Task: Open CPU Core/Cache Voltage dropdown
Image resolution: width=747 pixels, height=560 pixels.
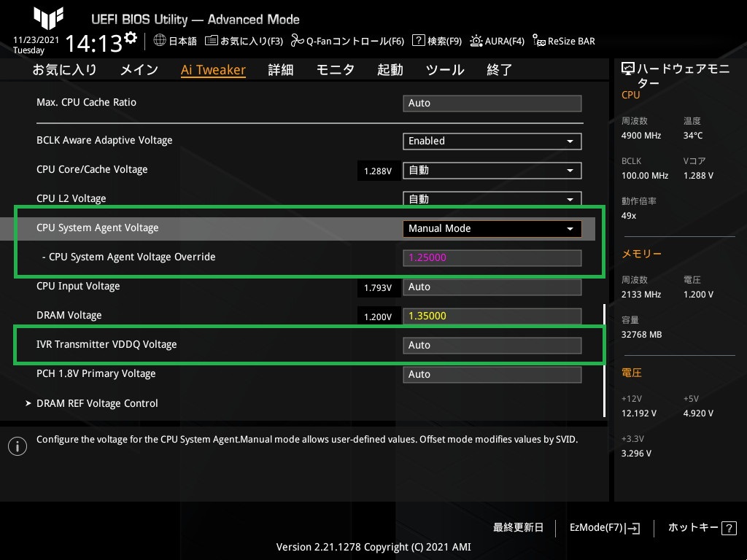Action: tap(492, 171)
